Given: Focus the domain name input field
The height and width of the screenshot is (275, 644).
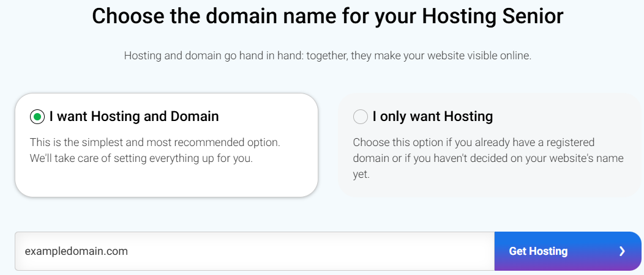Looking at the screenshot, I should coord(254,251).
